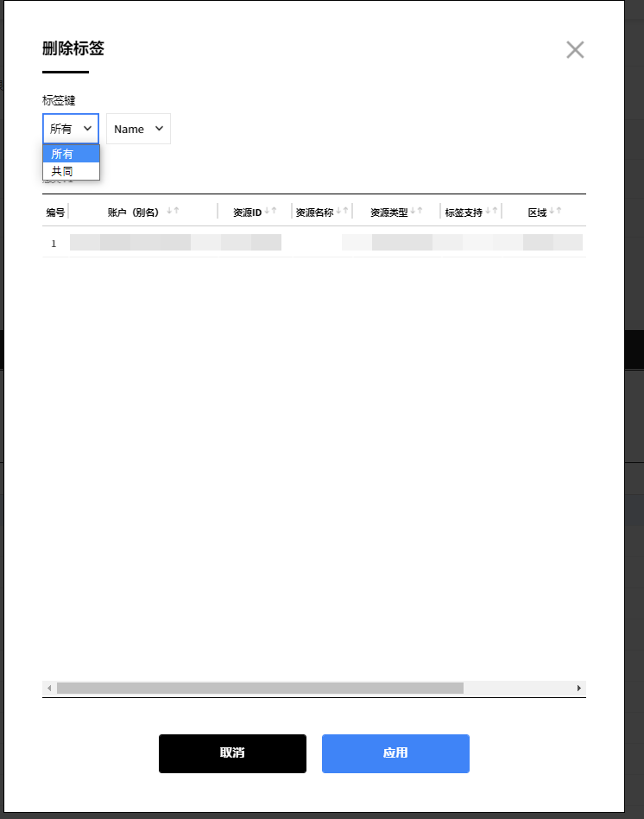
Task: Click the left arrow of the horizontal scrollbar
Action: pos(49,688)
